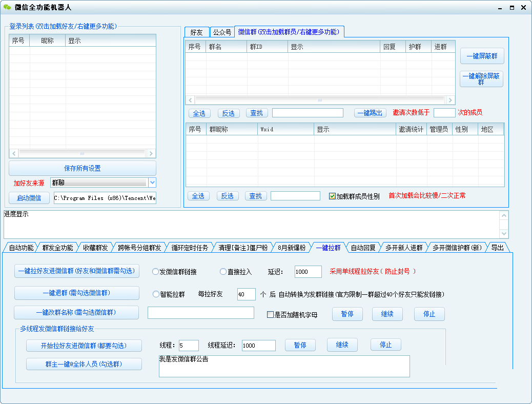This screenshot has width=532, height=404.
Task: Go to the 收藏群发 tab
Action: point(95,248)
